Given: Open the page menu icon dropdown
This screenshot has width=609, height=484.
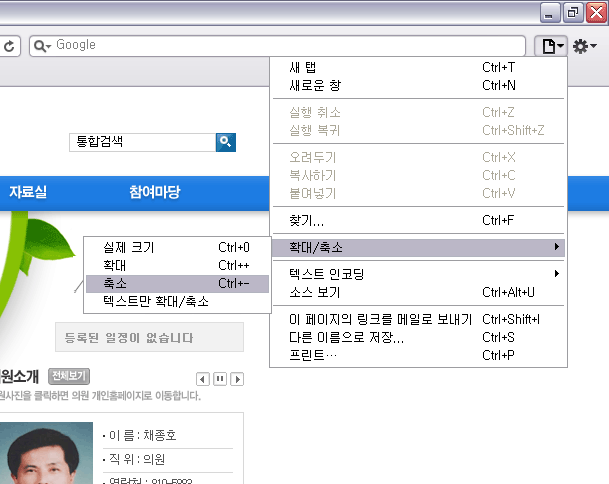Looking at the screenshot, I should coord(551,46).
